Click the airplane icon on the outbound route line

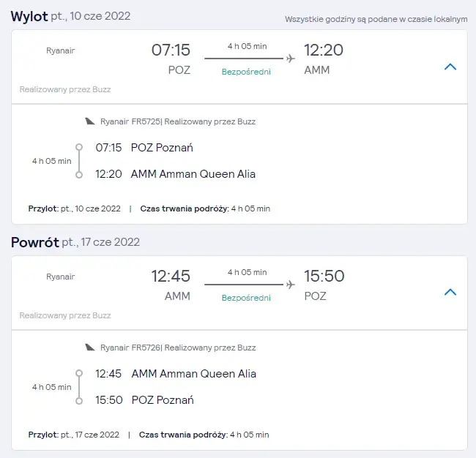(x=291, y=59)
